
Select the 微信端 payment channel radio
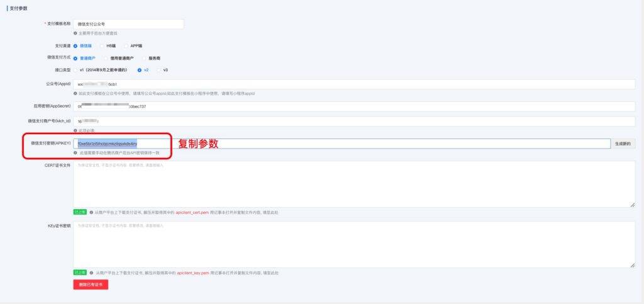(x=75, y=46)
